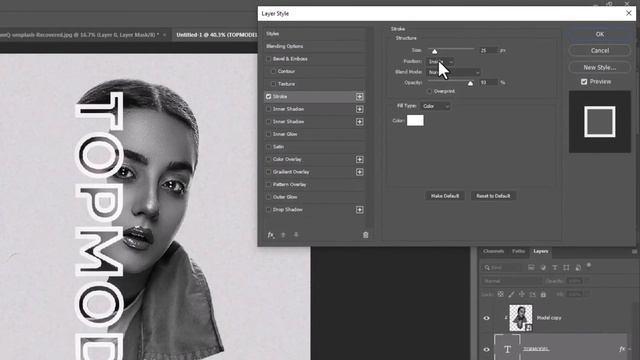Hide the TOPMODEL text layer
This screenshot has height=360, width=640.
[x=487, y=349]
